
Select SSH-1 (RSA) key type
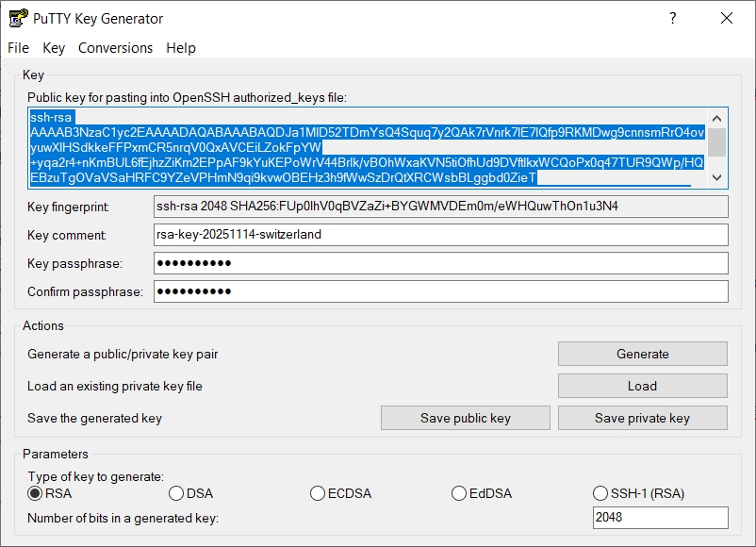pyautogui.click(x=600, y=493)
